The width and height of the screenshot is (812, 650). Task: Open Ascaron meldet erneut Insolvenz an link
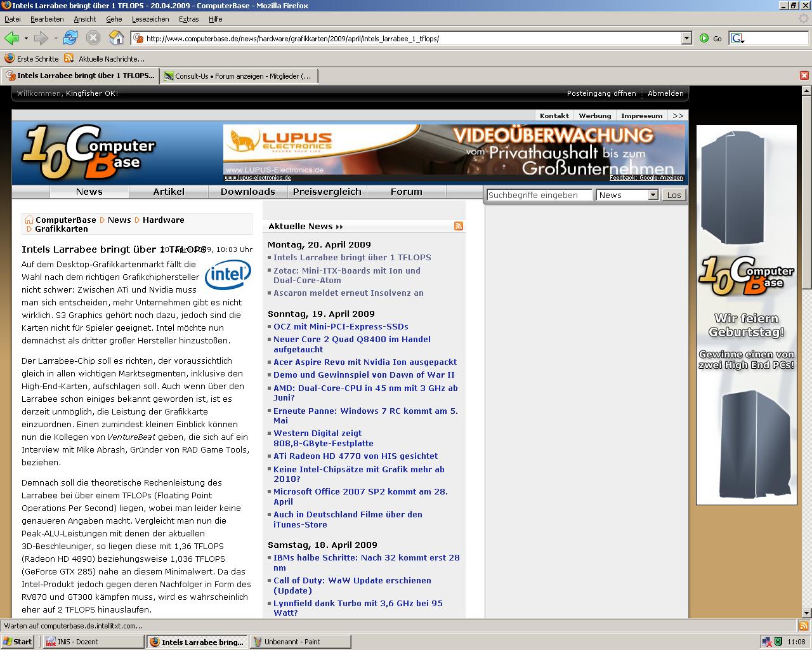tap(348, 293)
